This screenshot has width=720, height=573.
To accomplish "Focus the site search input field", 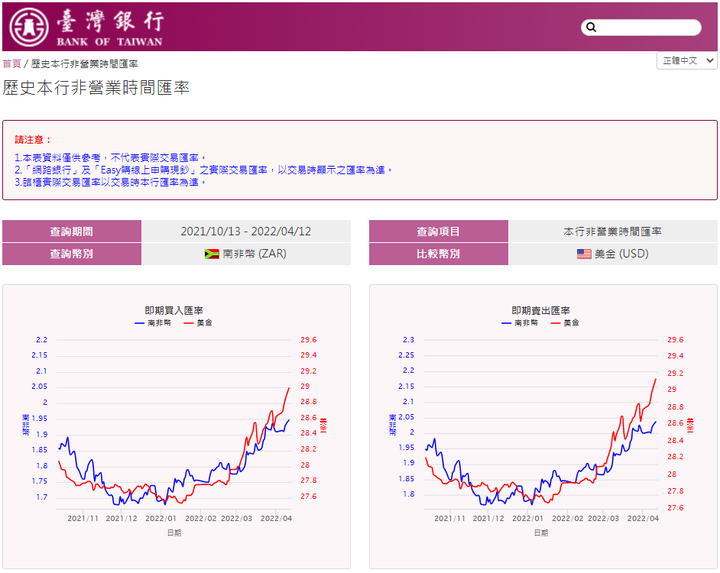I will point(641,27).
